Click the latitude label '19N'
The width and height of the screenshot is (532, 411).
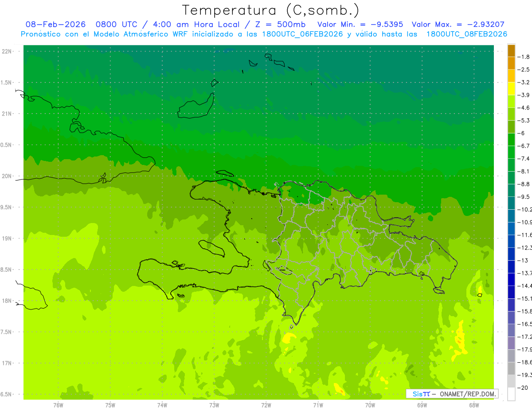pyautogui.click(x=8, y=239)
